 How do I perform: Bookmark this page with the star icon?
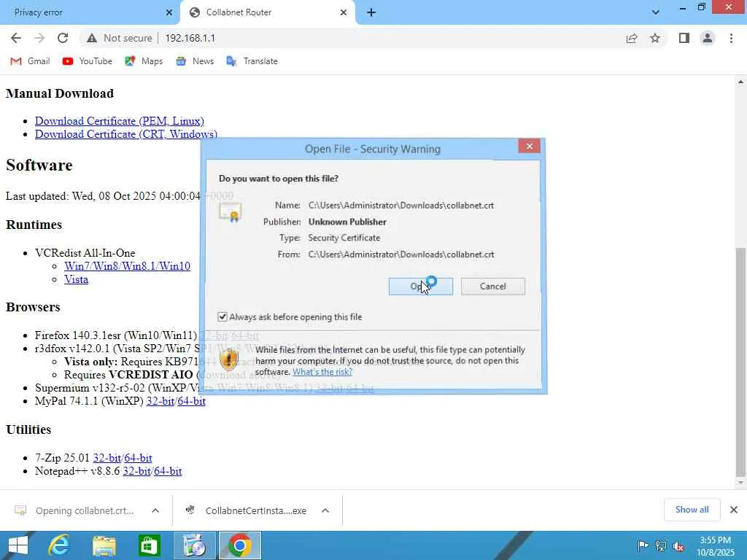coord(655,38)
